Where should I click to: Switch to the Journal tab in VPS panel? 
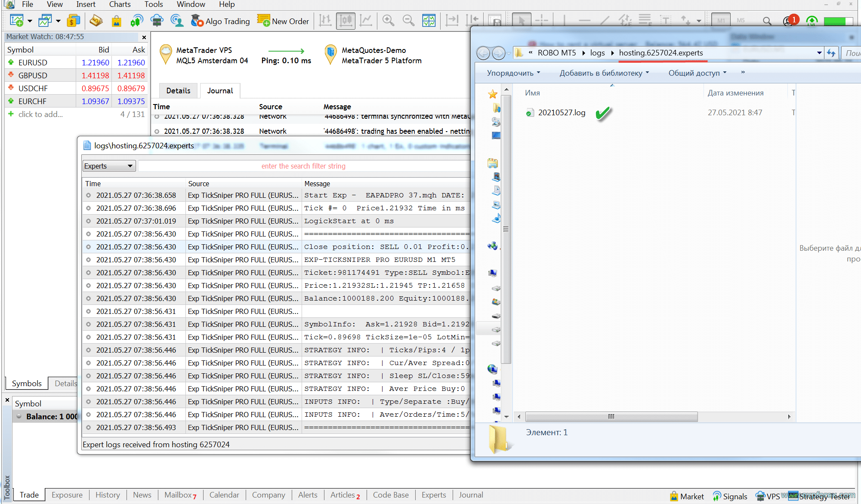(x=220, y=91)
